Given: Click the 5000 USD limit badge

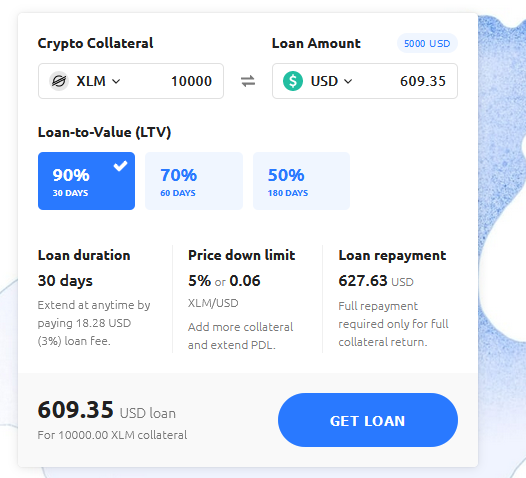Looking at the screenshot, I should [x=427, y=44].
